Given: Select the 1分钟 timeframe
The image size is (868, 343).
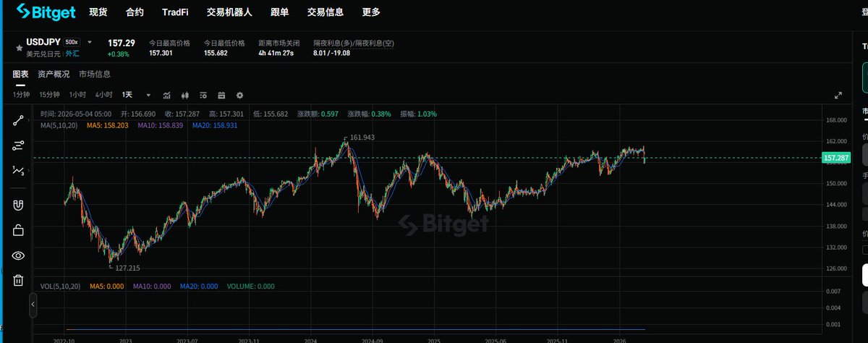Looking at the screenshot, I should point(21,95).
